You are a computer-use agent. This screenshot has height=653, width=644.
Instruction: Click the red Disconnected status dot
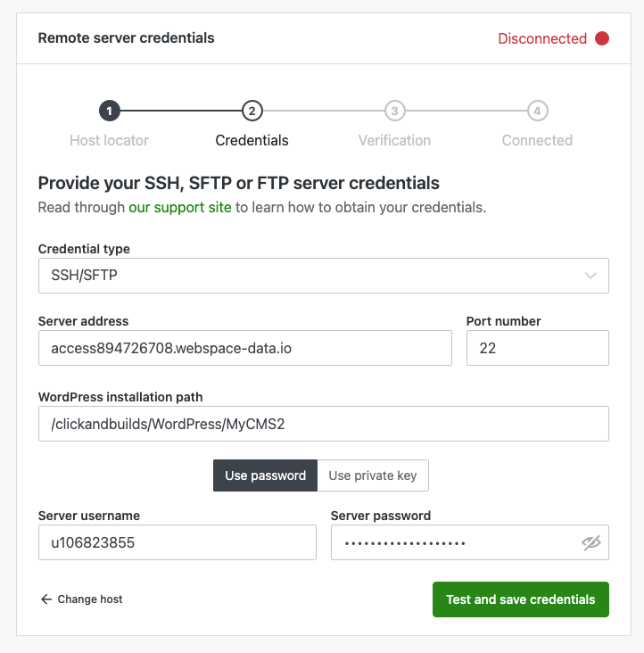(x=602, y=38)
